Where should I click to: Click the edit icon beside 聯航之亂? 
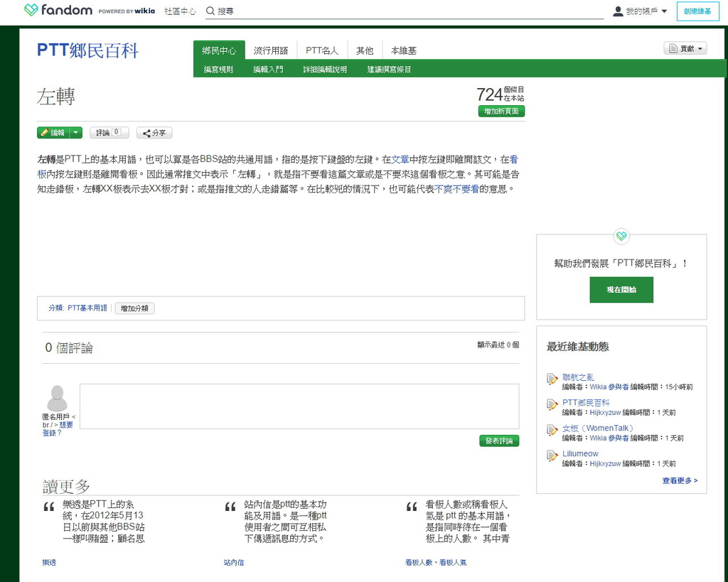pyautogui.click(x=552, y=379)
